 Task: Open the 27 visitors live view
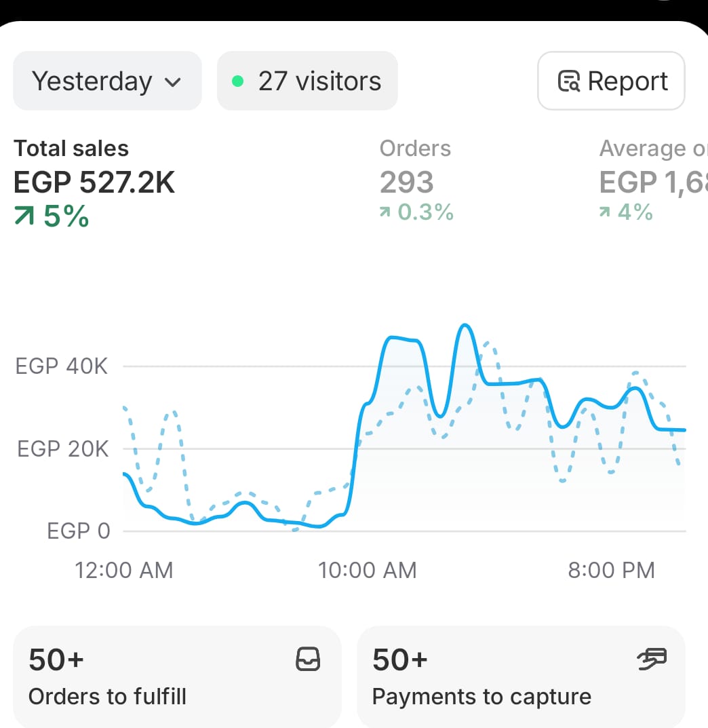(307, 81)
